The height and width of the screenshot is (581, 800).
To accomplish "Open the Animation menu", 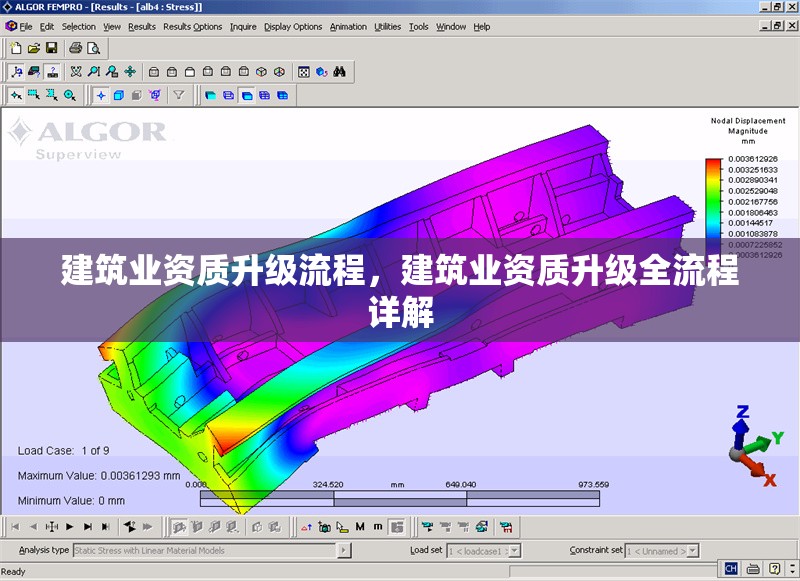I will [x=347, y=27].
